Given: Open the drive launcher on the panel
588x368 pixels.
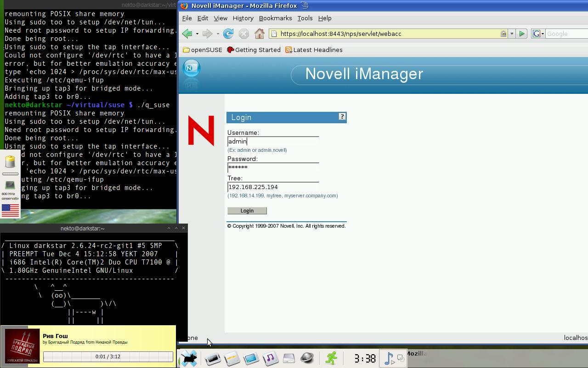Looking at the screenshot, I should coord(289,358).
